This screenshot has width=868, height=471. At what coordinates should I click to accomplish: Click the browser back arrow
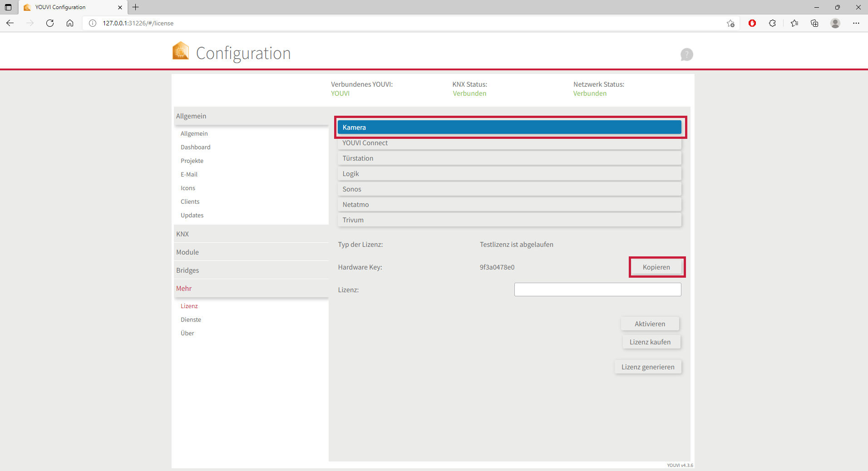click(10, 23)
